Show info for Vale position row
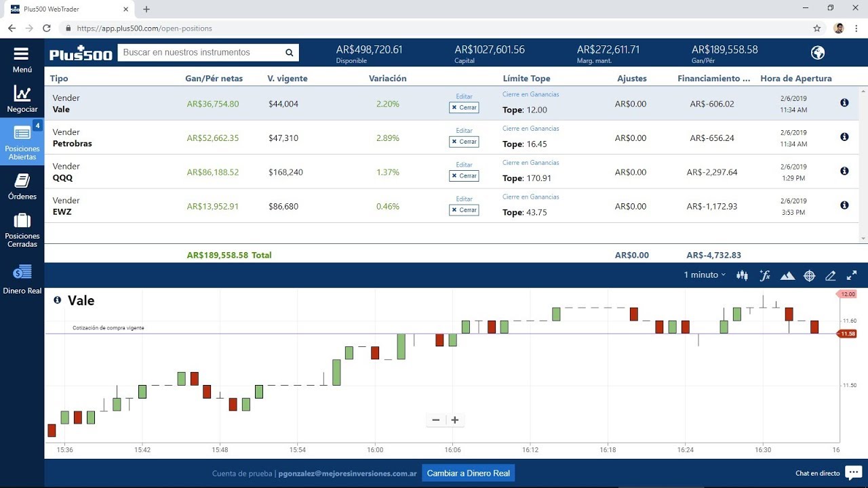 click(844, 102)
